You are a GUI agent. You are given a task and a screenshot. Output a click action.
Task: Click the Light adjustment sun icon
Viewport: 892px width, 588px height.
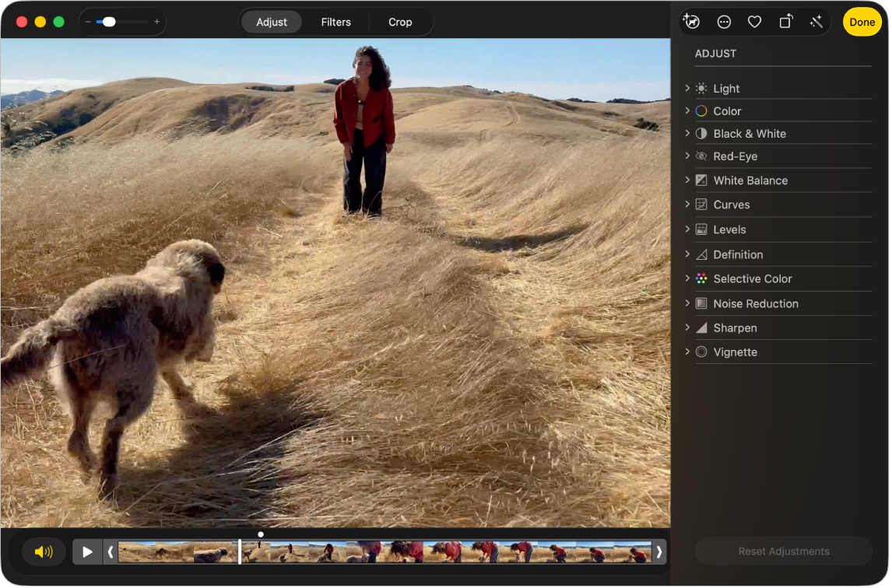[700, 88]
